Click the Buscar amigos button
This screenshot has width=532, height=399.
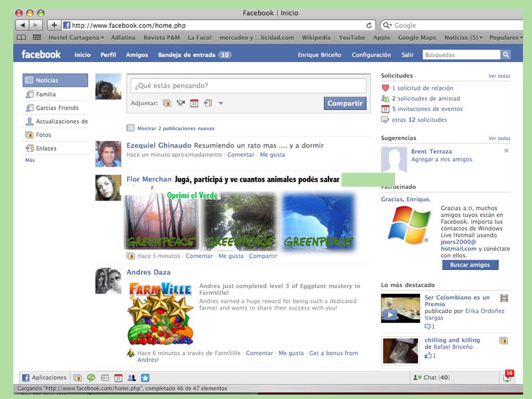470,265
